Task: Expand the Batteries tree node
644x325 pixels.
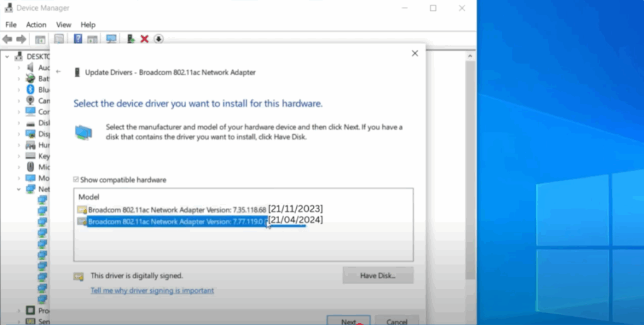Action: pyautogui.click(x=18, y=79)
